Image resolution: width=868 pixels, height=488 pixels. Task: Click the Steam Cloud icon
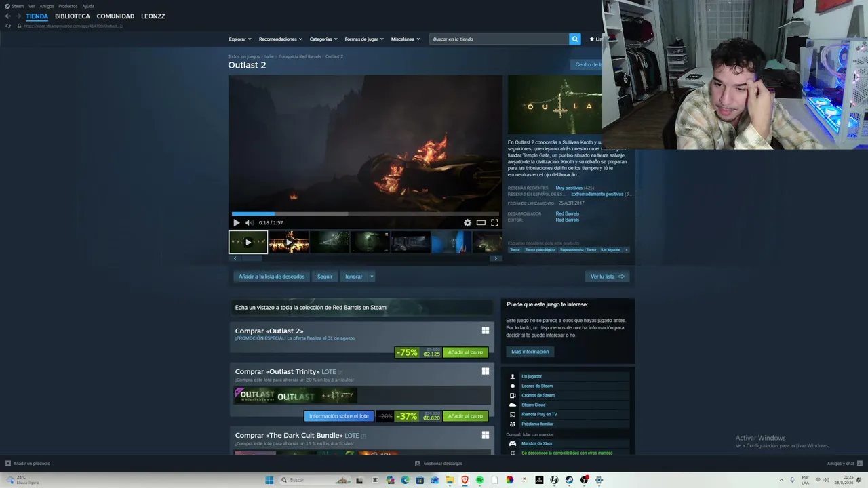pos(513,405)
